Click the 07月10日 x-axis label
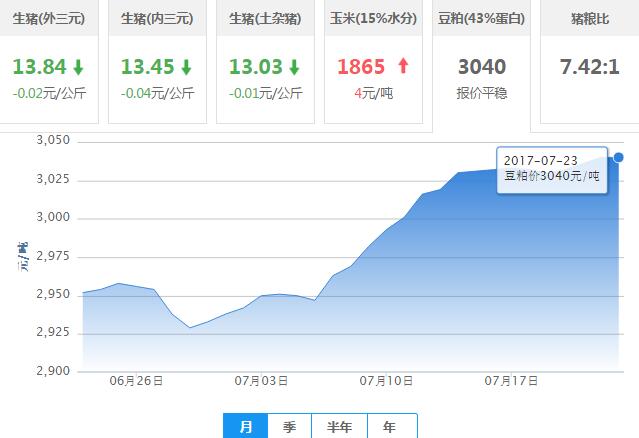This screenshot has height=438, width=639. point(386,381)
